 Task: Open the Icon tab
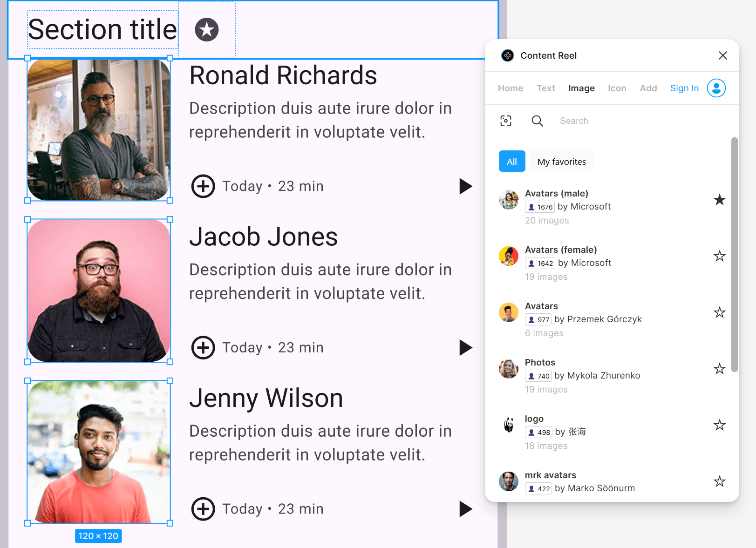[617, 88]
